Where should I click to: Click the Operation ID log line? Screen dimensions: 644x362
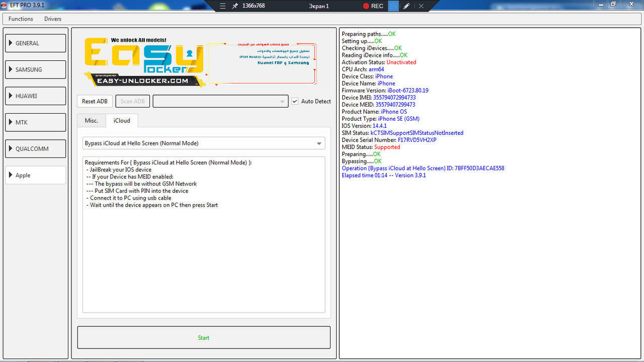click(x=423, y=168)
